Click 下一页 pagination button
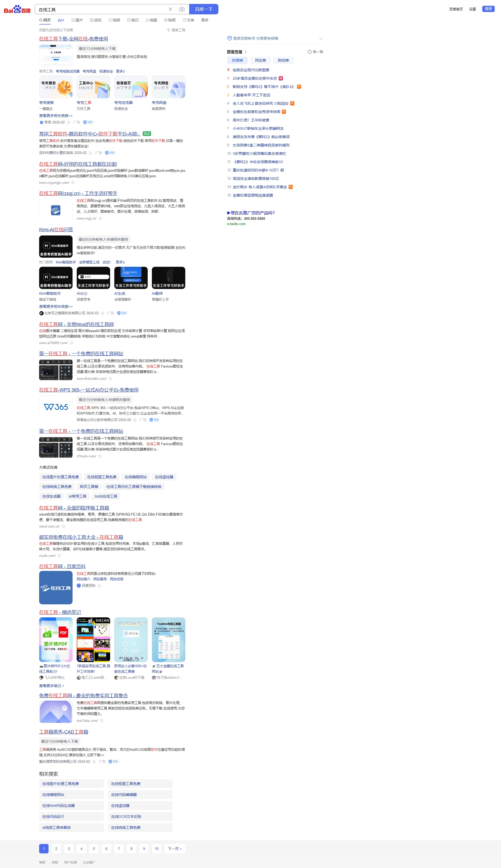 pyautogui.click(x=175, y=849)
